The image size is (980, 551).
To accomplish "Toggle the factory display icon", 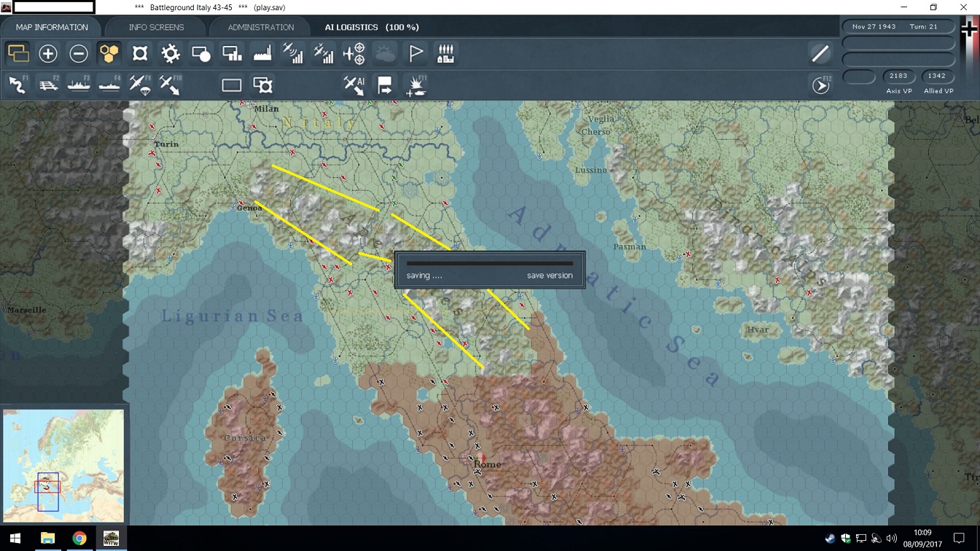I will click(262, 54).
